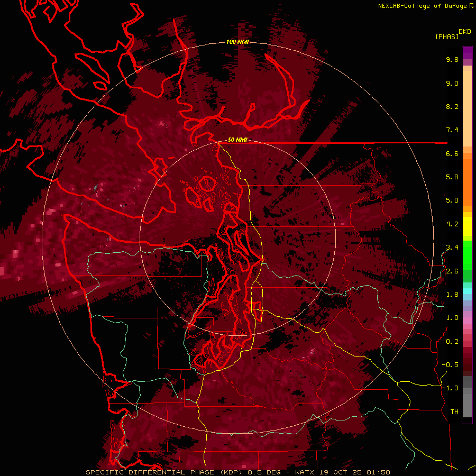
Task: Click the 9.0 legend value
Action: point(452,83)
